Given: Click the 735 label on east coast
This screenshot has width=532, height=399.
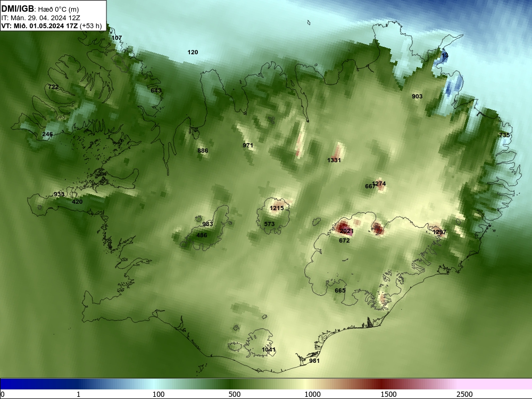Looking at the screenshot, I should [x=504, y=135].
